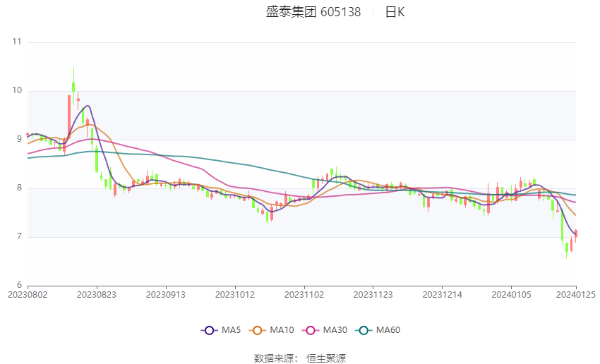The height and width of the screenshot is (364, 600).
Task: Click the x-axis date 20230802
Action: tap(28, 295)
